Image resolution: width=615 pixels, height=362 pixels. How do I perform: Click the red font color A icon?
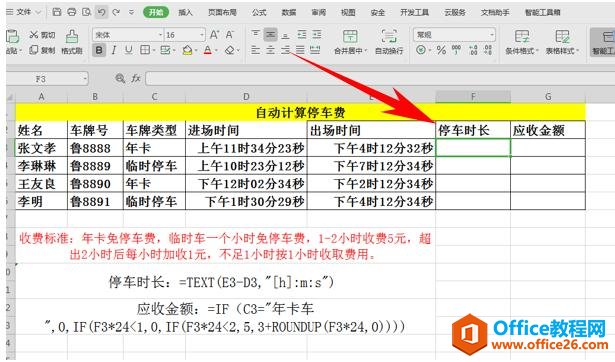click(208, 50)
